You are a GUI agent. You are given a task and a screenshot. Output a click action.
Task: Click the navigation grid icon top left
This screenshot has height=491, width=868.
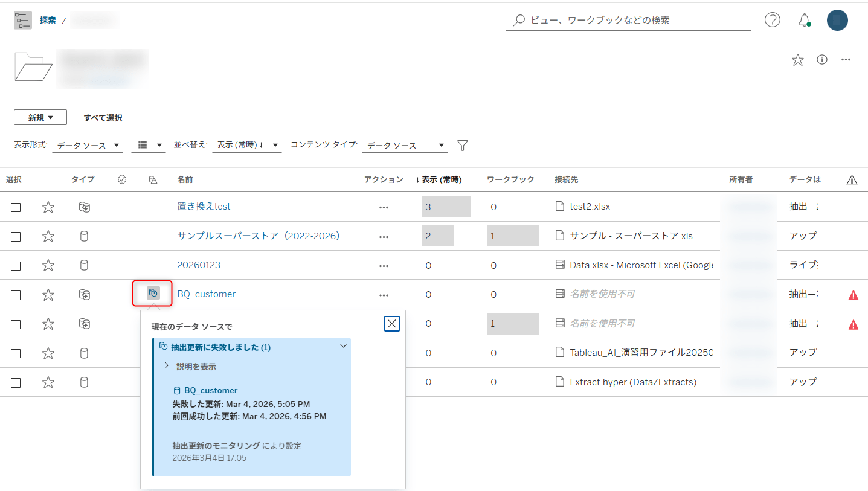coord(22,20)
